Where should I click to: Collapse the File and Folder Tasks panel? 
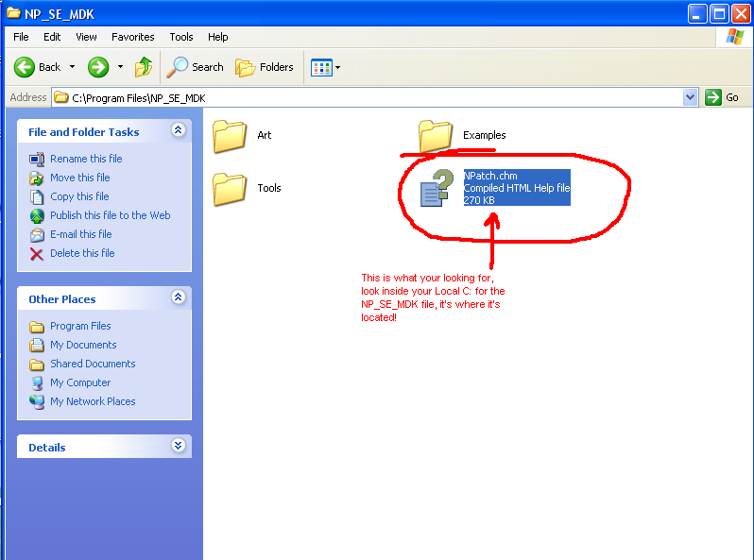[x=178, y=131]
